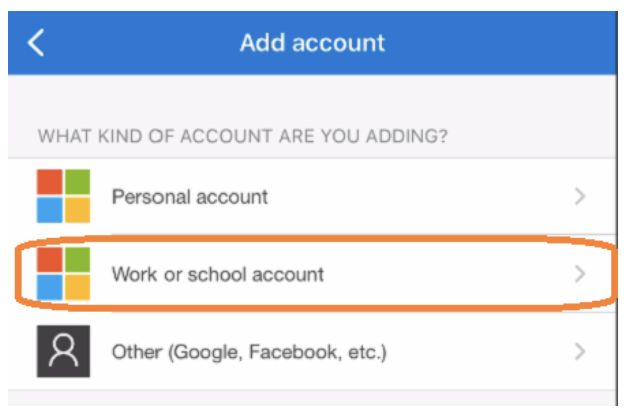This screenshot has width=628, height=414.
Task: Click the Microsoft logo beside Work or school account
Action: tap(63, 273)
